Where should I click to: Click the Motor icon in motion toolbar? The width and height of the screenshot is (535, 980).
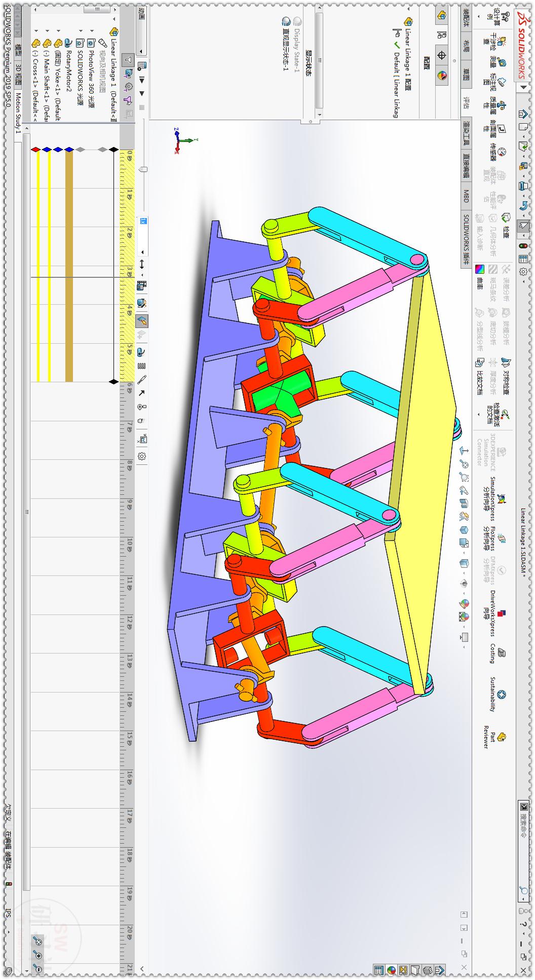click(x=142, y=351)
